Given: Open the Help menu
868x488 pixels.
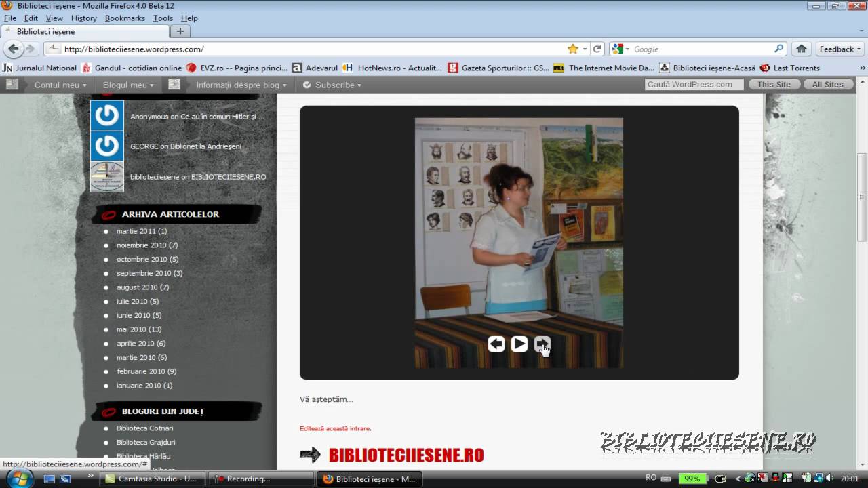Looking at the screenshot, I should pyautogui.click(x=189, y=18).
